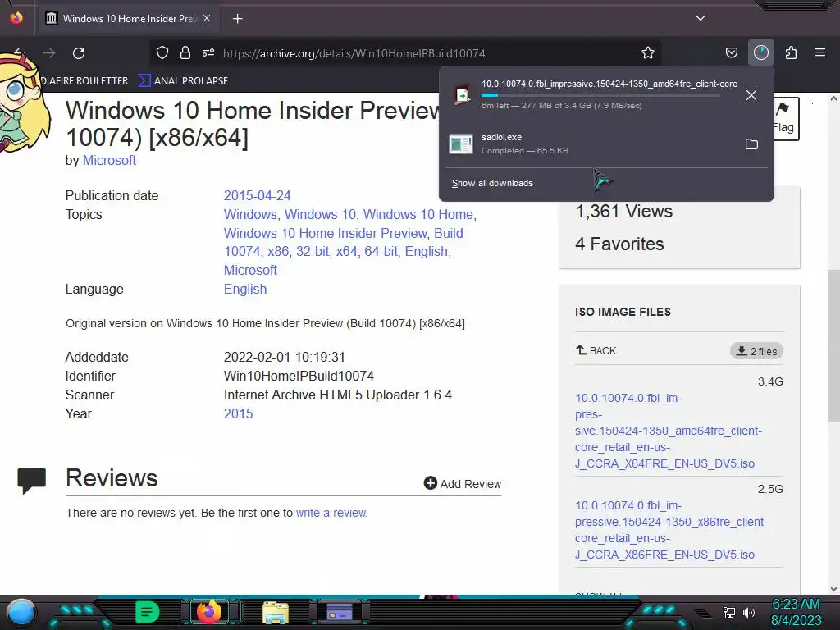Open the 32-bit topic link

point(313,251)
